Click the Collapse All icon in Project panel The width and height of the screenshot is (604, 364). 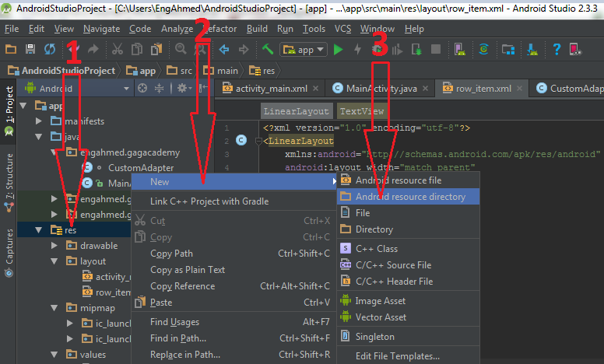tap(159, 89)
